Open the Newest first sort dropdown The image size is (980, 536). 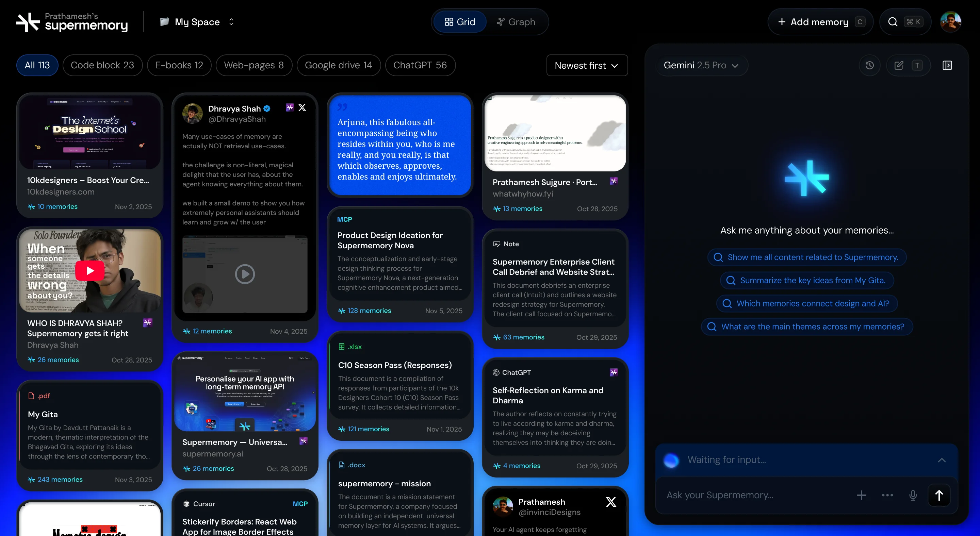click(586, 65)
